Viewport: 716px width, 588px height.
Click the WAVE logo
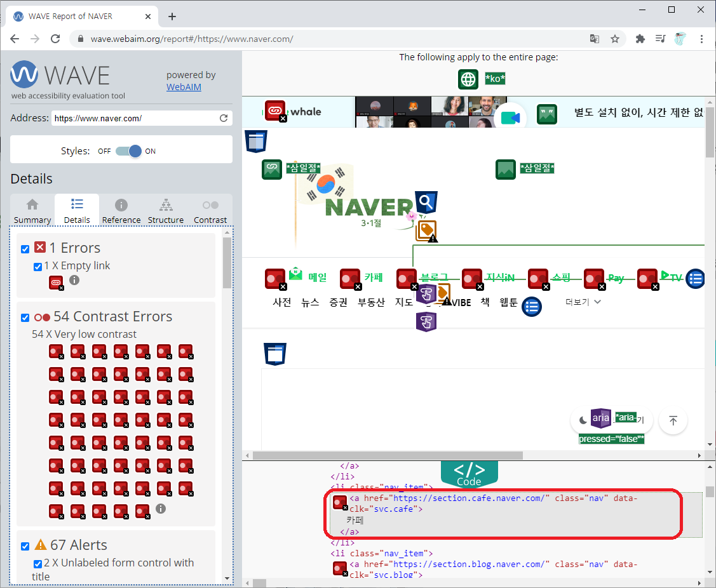[x=60, y=74]
